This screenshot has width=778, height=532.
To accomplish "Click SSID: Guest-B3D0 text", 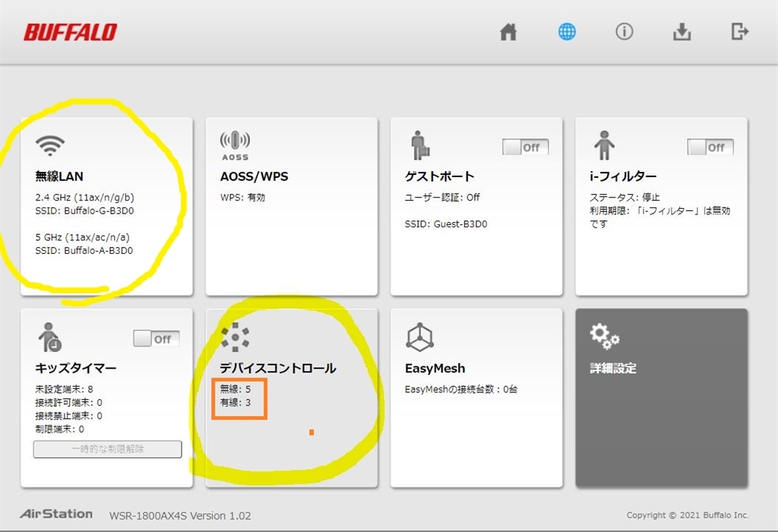I will pos(446,223).
